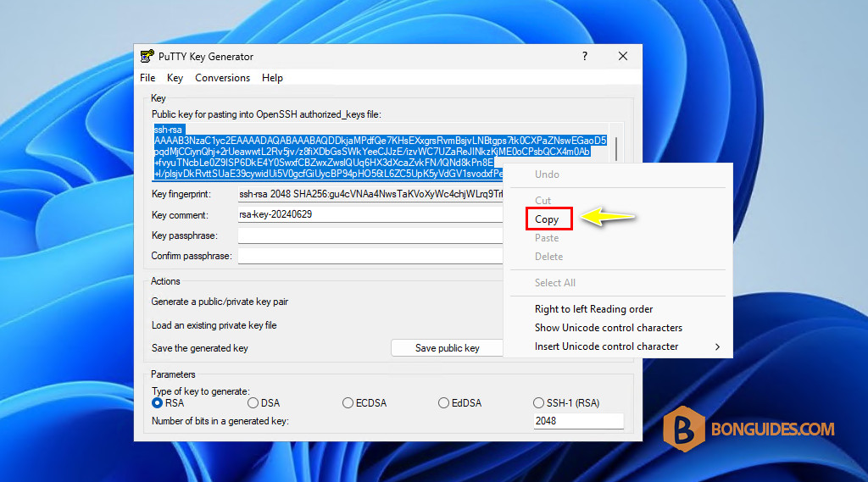Select the SSH-1 (RSA) radio button

538,403
